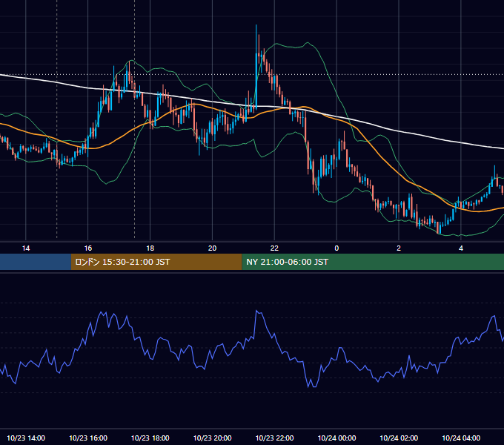504x445 pixels.
Task: Click the 2 hour label on the price chart axis
Action: (x=399, y=248)
